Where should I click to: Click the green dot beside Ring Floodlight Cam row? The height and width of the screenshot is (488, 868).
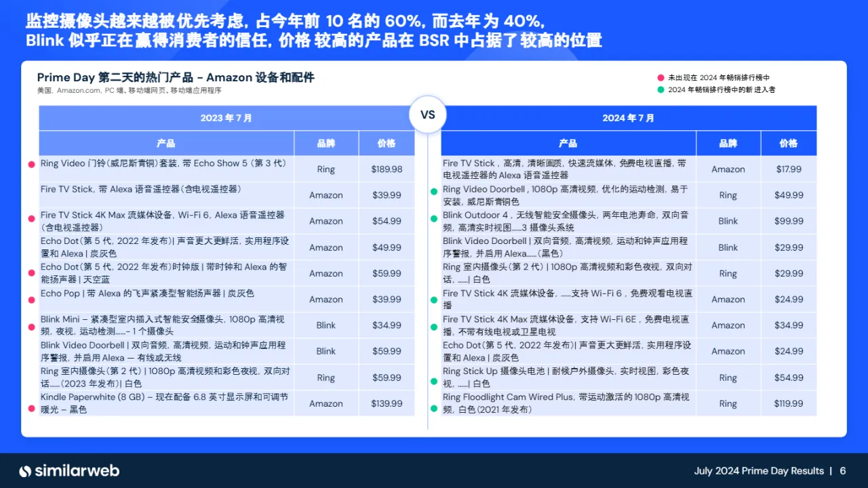tap(434, 409)
